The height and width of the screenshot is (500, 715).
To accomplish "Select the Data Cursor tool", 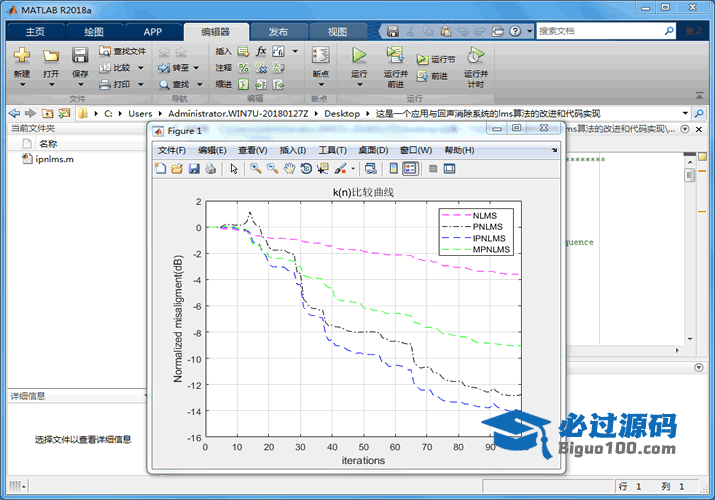I will click(x=323, y=169).
